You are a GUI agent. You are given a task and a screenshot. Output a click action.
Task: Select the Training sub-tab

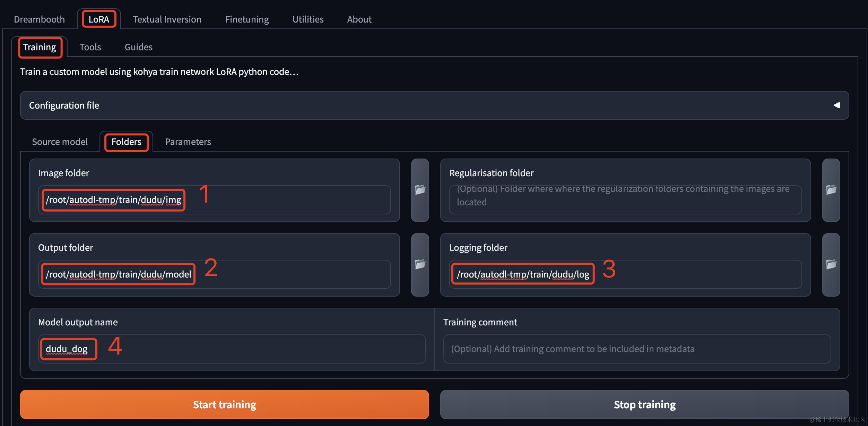click(x=40, y=47)
